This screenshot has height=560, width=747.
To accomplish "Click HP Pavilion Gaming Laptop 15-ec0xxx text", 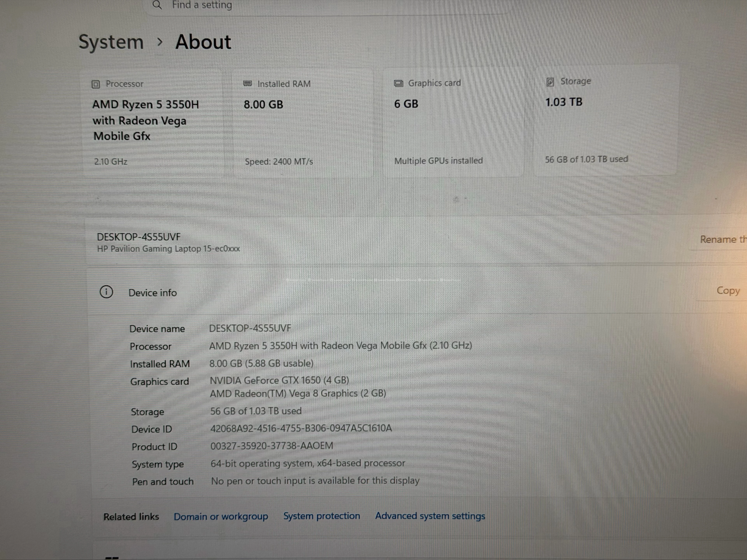I will (x=168, y=249).
